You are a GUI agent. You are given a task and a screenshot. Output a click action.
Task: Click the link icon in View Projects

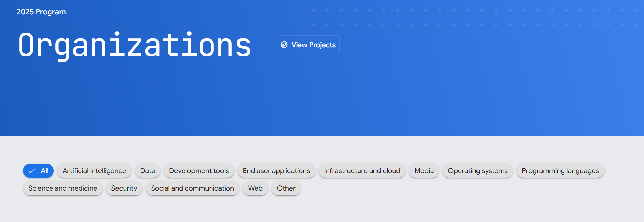(284, 45)
